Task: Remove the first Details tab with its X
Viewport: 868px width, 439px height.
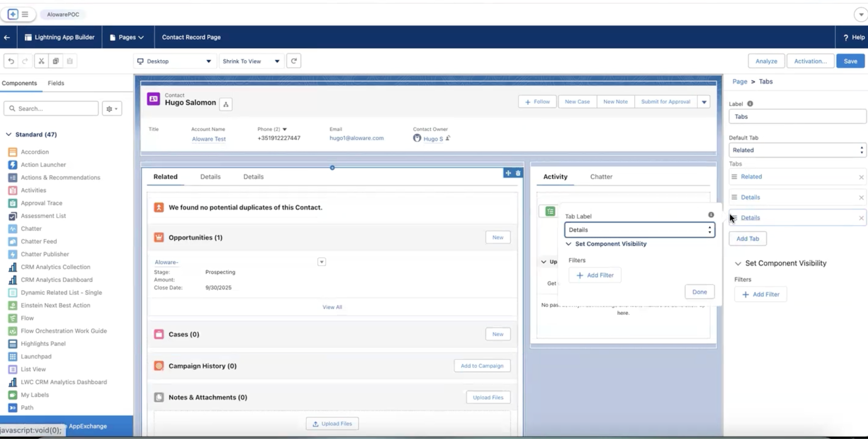Action: click(861, 198)
